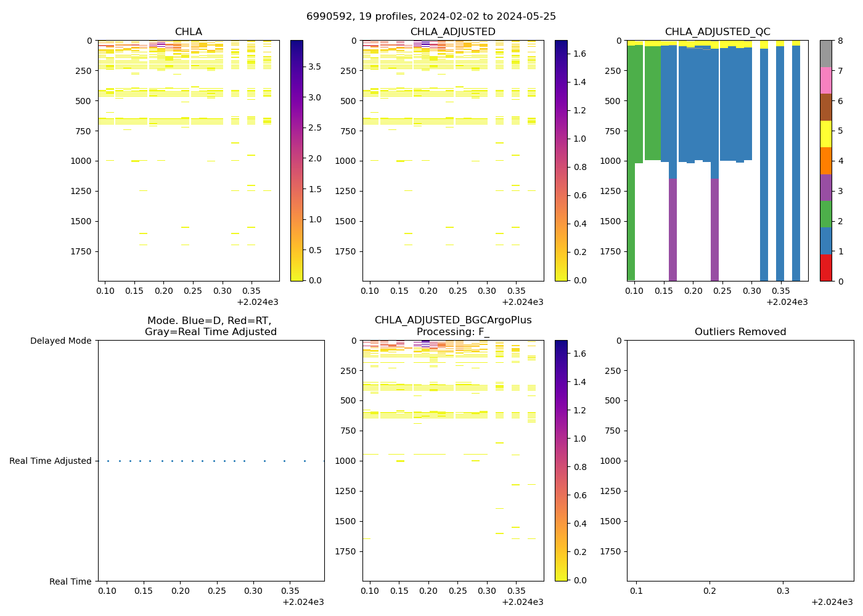The image size is (863, 616).
Task: Click the first data point in Mode plot
Action: click(x=108, y=461)
